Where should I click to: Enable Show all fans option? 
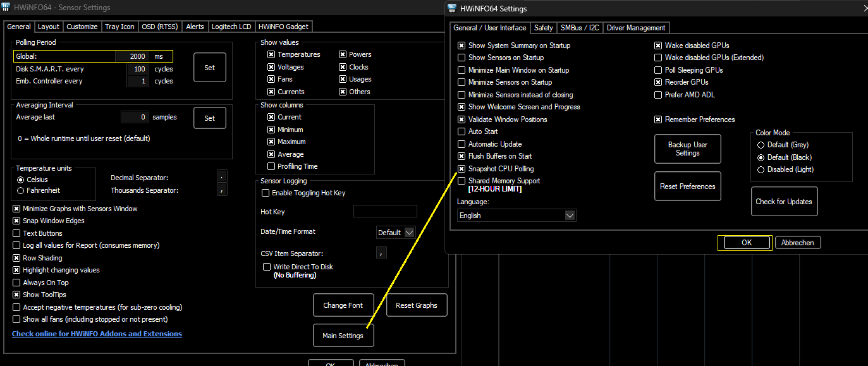tap(16, 319)
